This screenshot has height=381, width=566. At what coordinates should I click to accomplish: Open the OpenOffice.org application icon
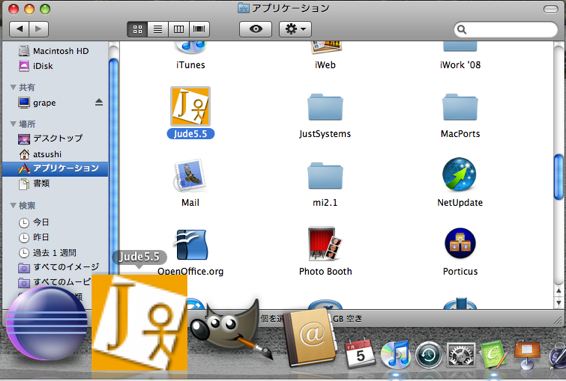coord(191,244)
